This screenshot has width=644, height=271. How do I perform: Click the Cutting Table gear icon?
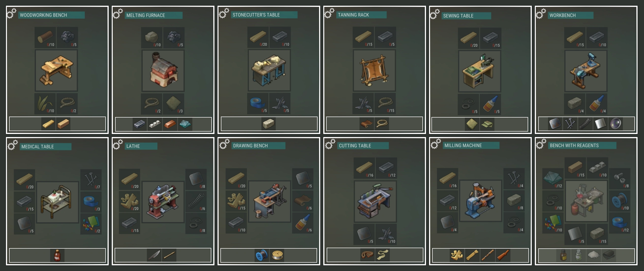click(330, 144)
